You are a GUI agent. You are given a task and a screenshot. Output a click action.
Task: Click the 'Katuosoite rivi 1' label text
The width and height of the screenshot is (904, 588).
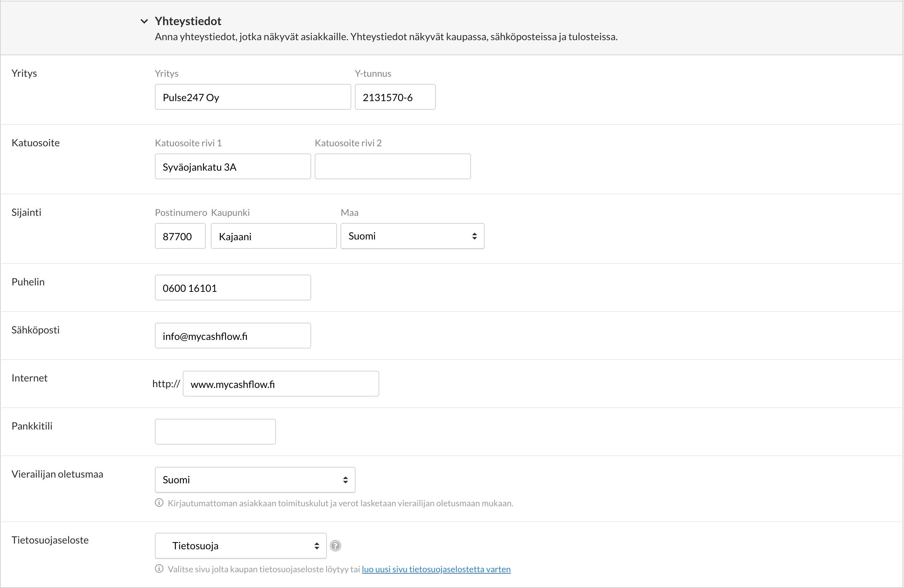(188, 143)
